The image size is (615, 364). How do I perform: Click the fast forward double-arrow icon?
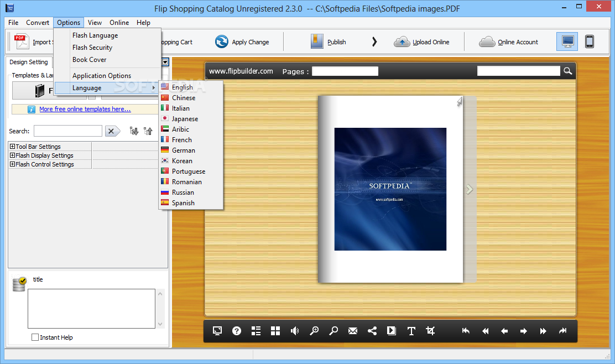[543, 331]
